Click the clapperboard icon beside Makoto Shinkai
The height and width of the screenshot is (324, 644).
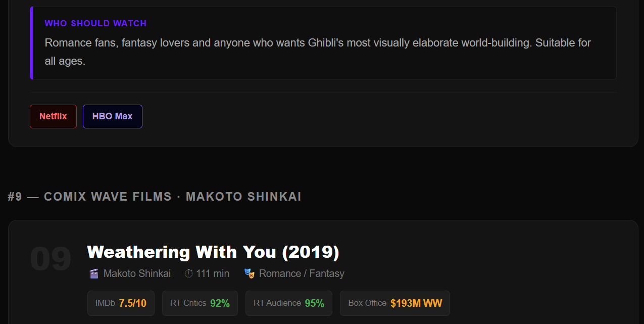pyautogui.click(x=93, y=273)
